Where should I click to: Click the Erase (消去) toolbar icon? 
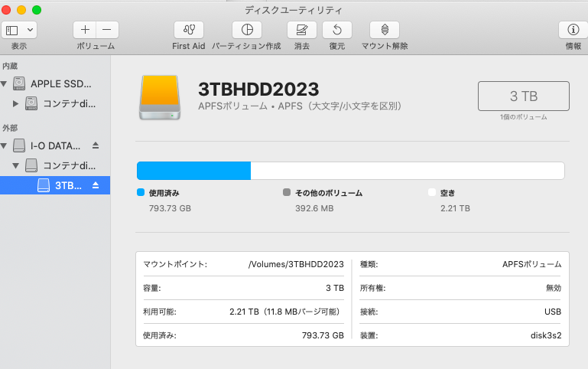(x=302, y=30)
